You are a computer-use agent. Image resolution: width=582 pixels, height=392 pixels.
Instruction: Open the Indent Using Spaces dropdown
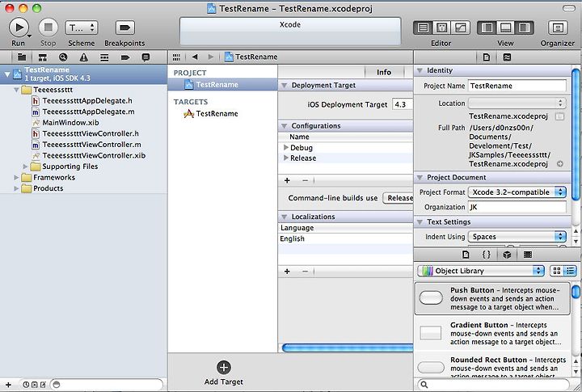coord(517,237)
